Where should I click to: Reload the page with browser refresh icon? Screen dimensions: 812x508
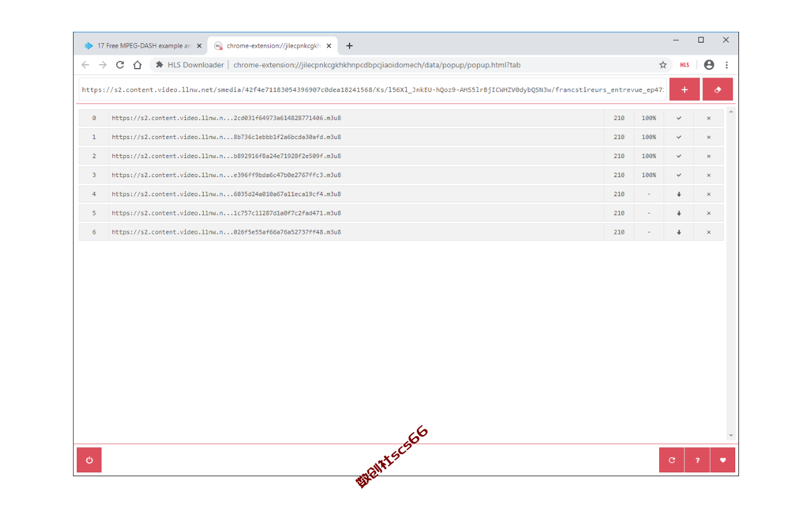(x=120, y=65)
